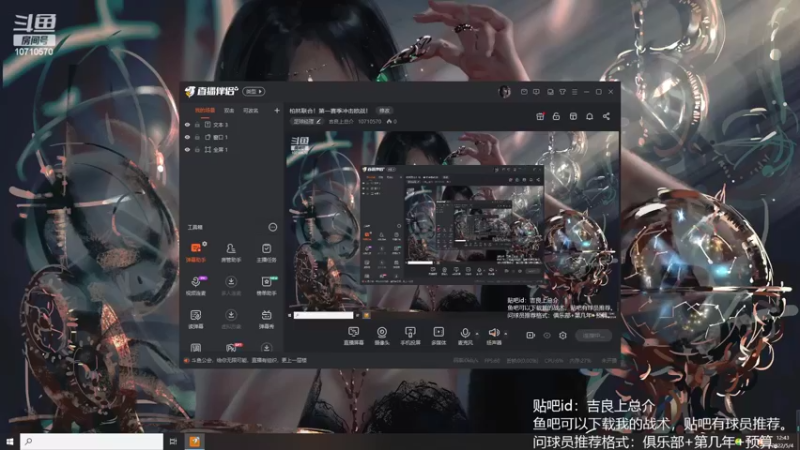Viewport: 800px width, 450px height.
Task: Select the 文本 3 source row
Action: click(232, 124)
